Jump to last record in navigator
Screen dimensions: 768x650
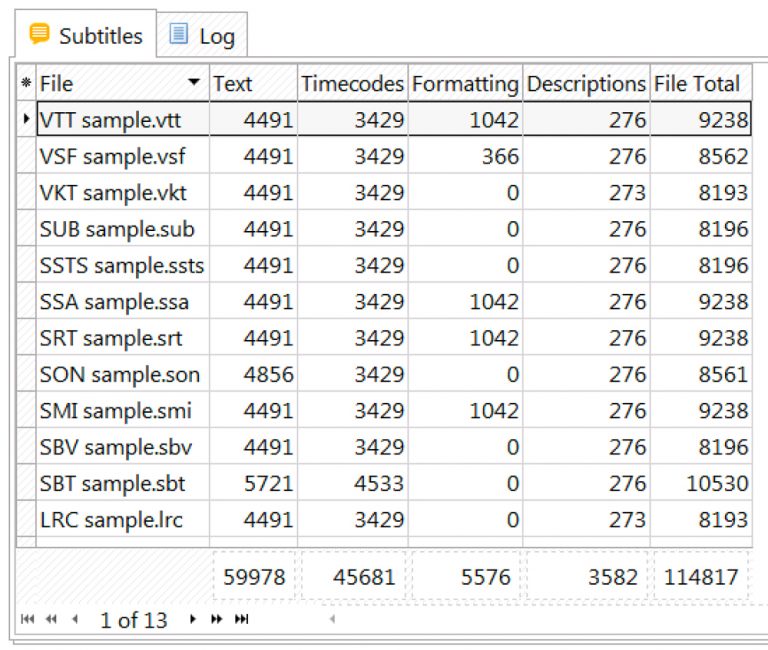coord(241,620)
